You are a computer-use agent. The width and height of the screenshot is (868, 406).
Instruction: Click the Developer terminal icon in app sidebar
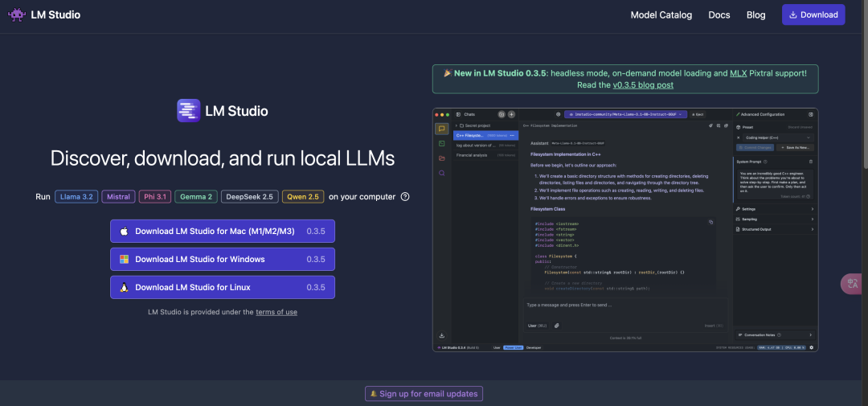[x=442, y=143]
